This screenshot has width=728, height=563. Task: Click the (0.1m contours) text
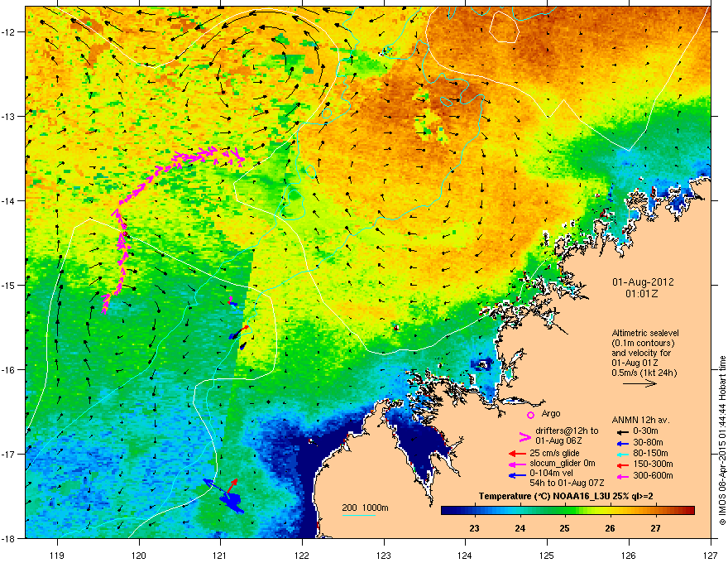pos(643,344)
